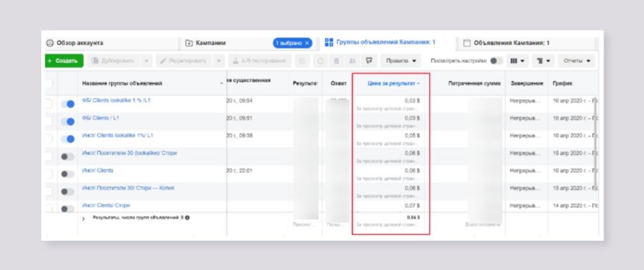This screenshot has height=270, width=644.
Task: Click the Дублировать button
Action: coord(114,61)
